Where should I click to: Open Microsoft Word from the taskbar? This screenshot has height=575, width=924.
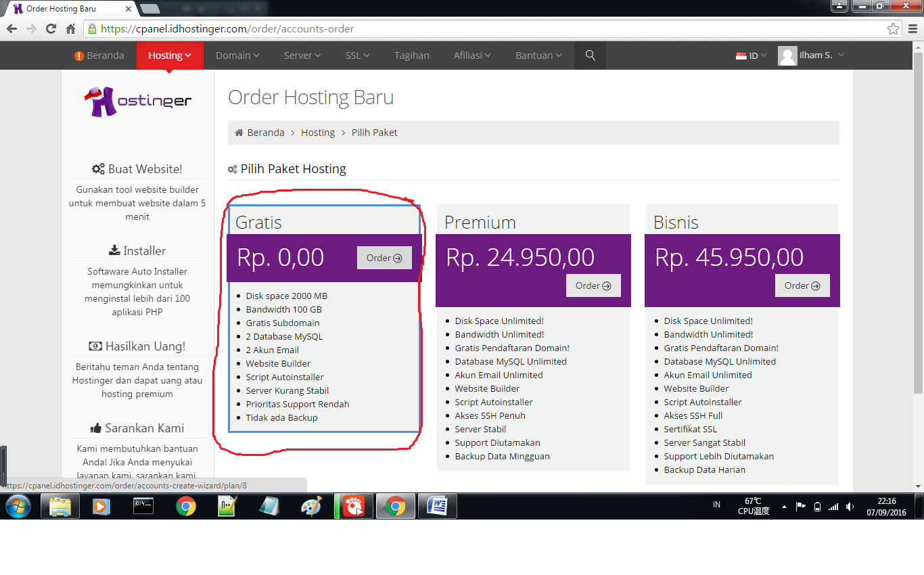[x=437, y=505]
